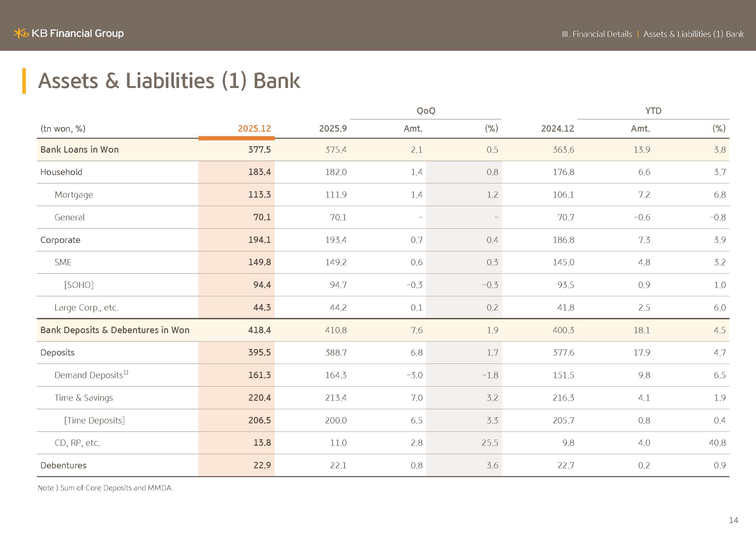Click the Sum of Core Deposits note

pos(104,488)
